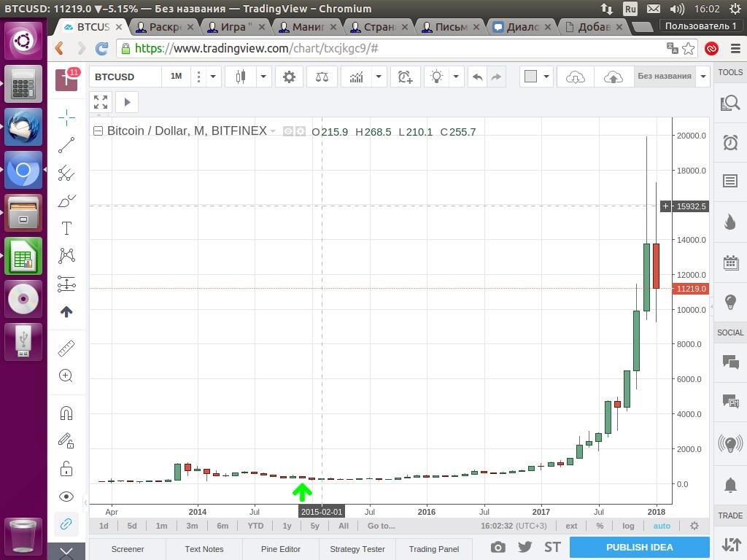Open the prediction and measurement tools
This screenshot has height=560, width=747.
[66, 284]
